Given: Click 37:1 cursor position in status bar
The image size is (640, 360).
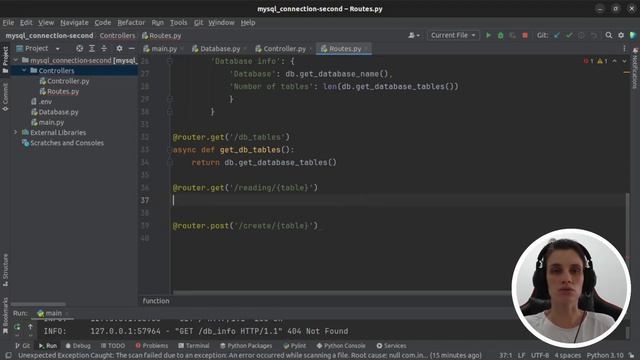Looking at the screenshot, I should coord(505,356).
